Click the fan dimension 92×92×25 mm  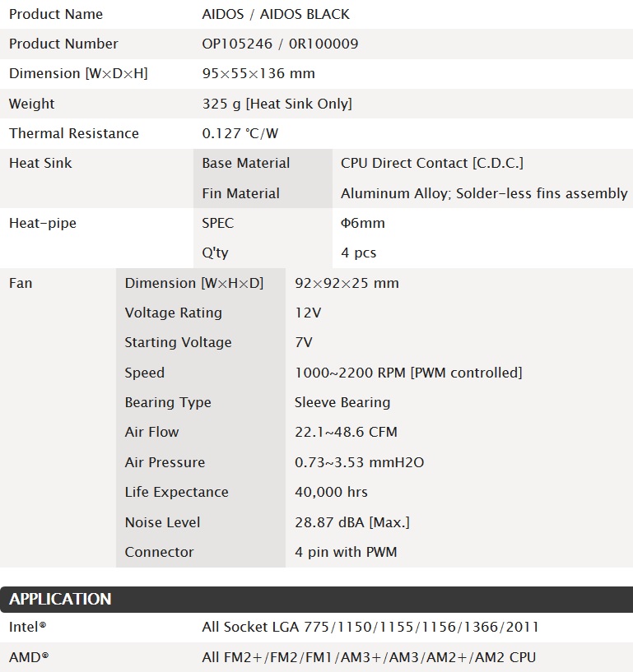[347, 283]
